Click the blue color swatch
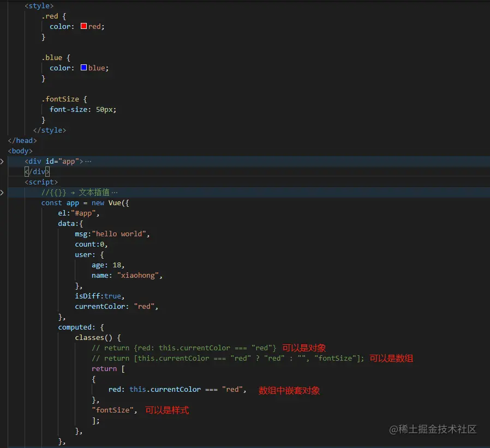This screenshot has height=448, width=490. (x=83, y=68)
